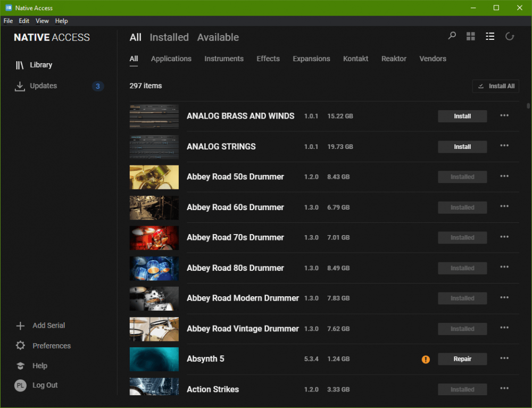The image size is (532, 408).
Task: Click the Analog Strings thumbnail
Action: coord(154,147)
